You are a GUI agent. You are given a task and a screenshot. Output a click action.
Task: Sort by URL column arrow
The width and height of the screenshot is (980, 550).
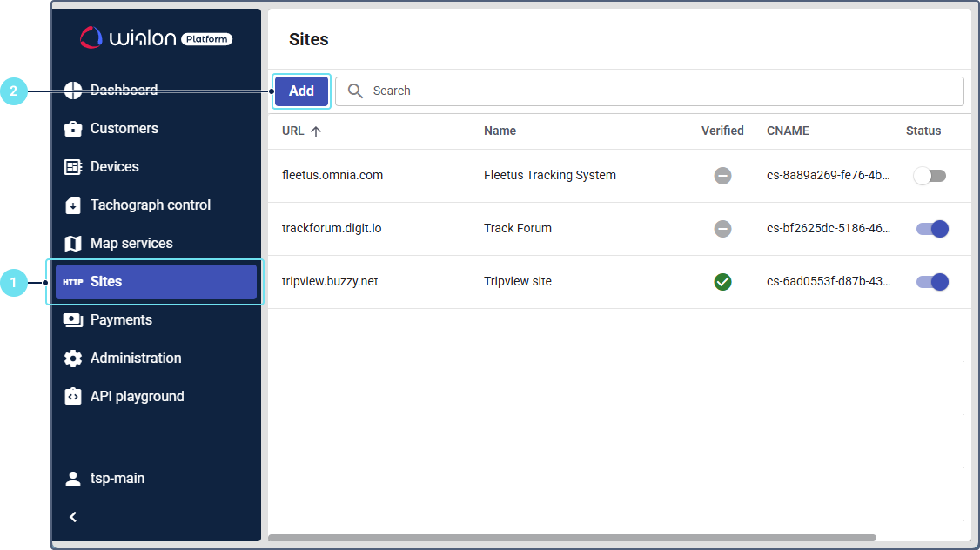pyautogui.click(x=316, y=131)
